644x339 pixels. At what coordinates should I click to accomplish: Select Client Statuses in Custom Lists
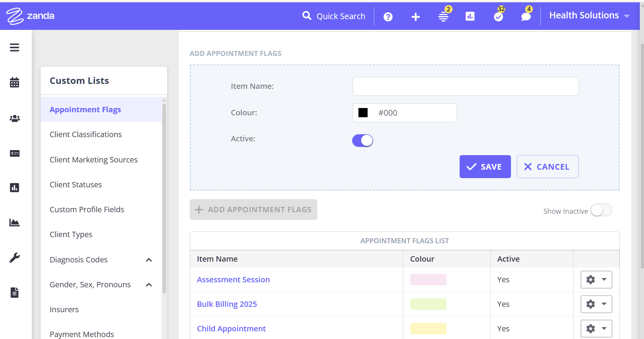click(76, 185)
